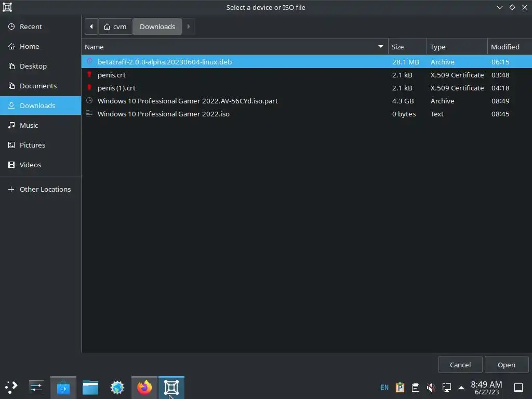Click the path bar forward arrow
Viewport: 532px width, 399px height.
189,26
